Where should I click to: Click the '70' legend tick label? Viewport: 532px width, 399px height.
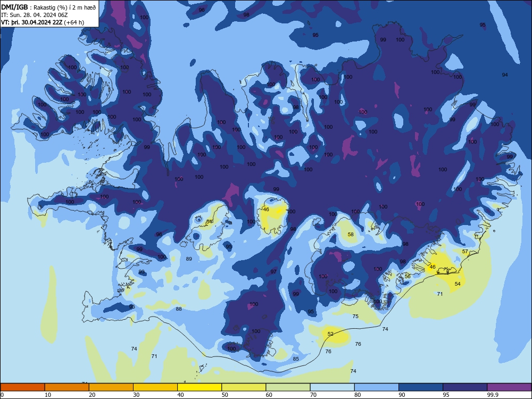click(313, 395)
